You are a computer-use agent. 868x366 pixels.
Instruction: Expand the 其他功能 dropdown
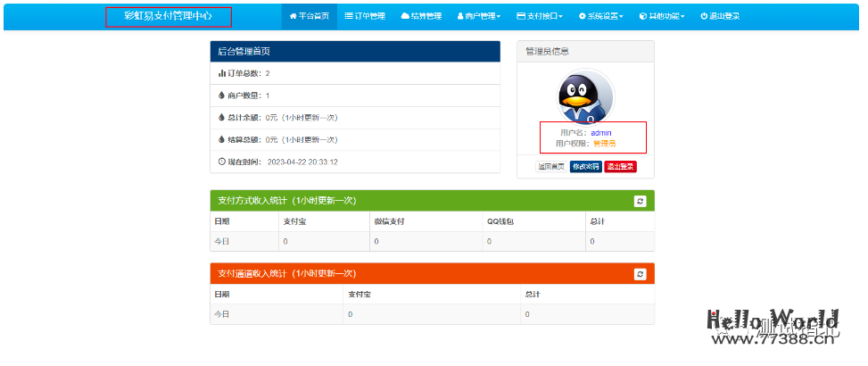coord(662,16)
